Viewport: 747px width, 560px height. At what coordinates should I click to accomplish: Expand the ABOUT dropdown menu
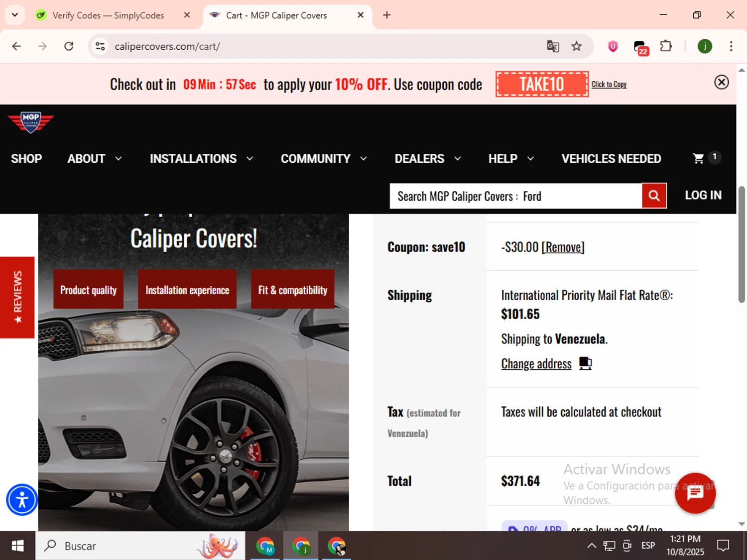95,159
